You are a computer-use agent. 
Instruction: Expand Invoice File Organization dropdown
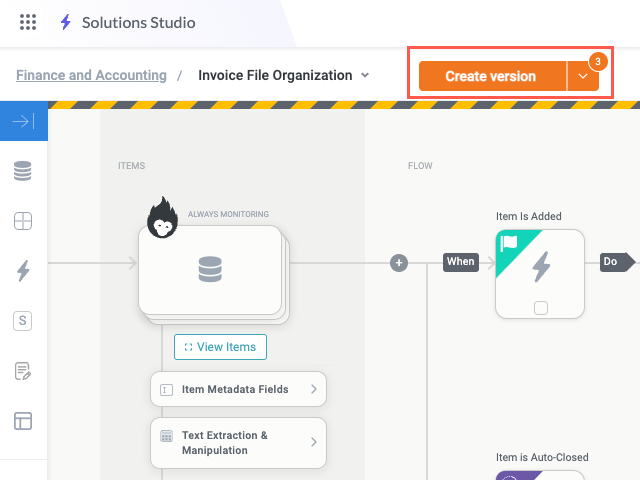(x=365, y=75)
